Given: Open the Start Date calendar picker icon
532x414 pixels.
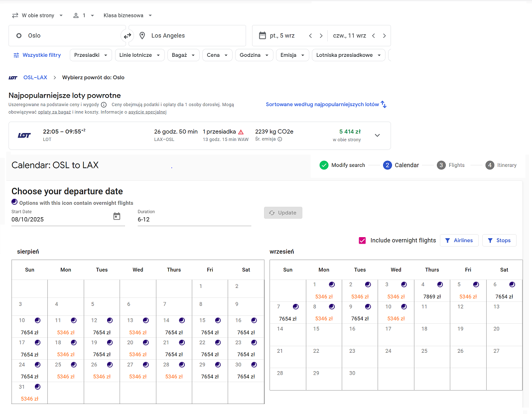Looking at the screenshot, I should [117, 216].
